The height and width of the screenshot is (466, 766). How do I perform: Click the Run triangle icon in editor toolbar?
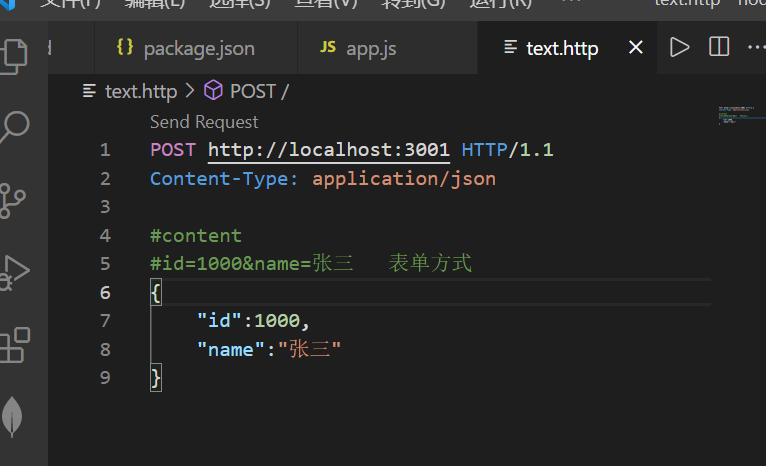(x=680, y=47)
